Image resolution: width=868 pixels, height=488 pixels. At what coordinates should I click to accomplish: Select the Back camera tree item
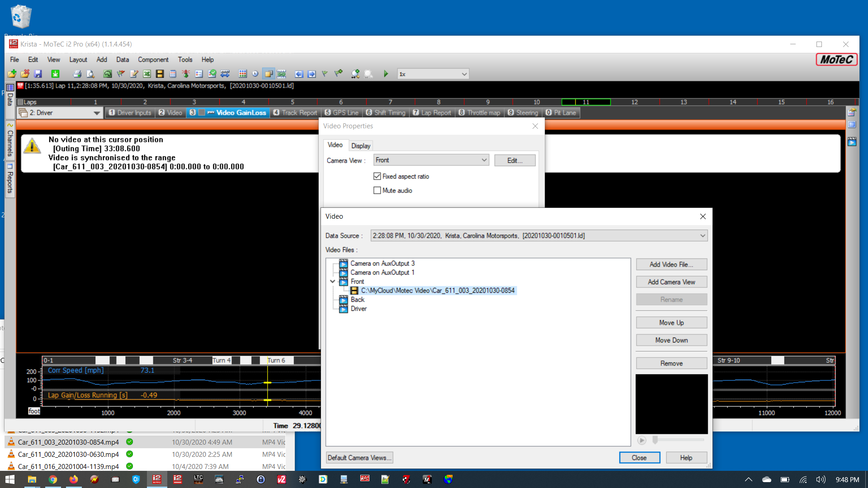pyautogui.click(x=358, y=300)
